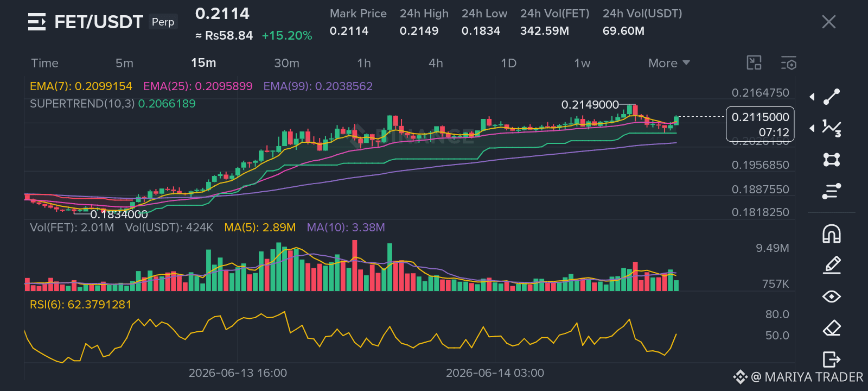The width and height of the screenshot is (868, 391).
Task: Tap the 9.49M volume axis label
Action: [x=773, y=248]
